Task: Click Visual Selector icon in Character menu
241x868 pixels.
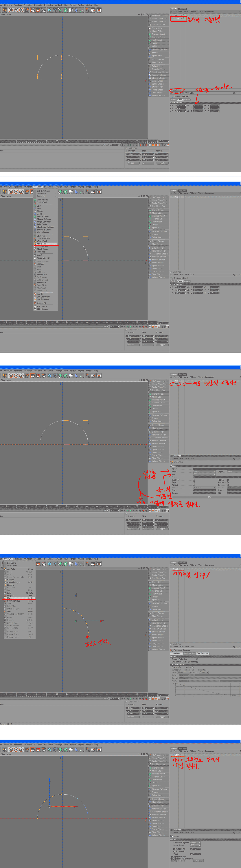Action: [35, 258]
